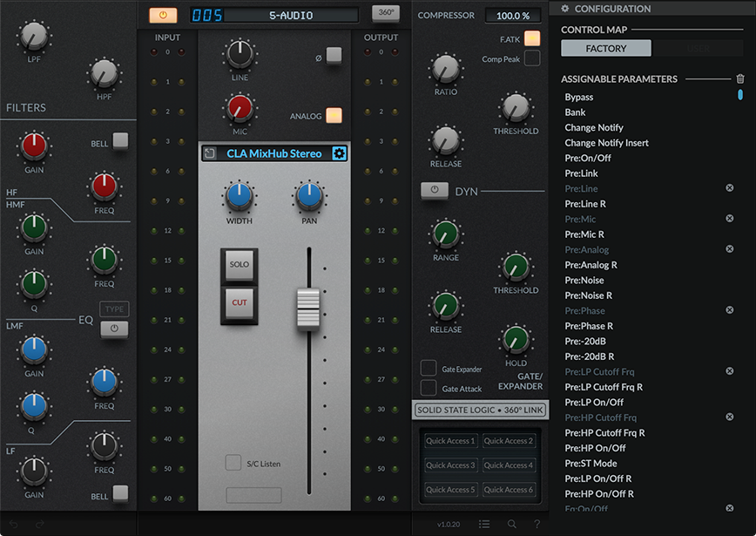Open the list menu icon in bottom bar
Image resolution: width=756 pixels, height=536 pixels.
484,526
